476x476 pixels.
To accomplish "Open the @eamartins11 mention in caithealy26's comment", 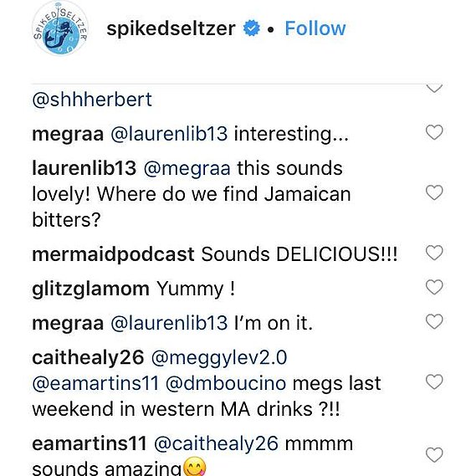I will 95,383.
